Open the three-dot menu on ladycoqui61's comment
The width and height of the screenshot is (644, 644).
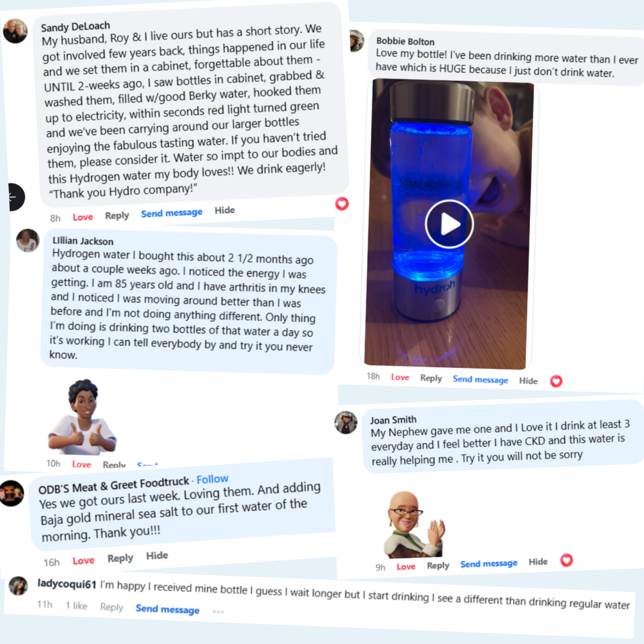(x=218, y=612)
